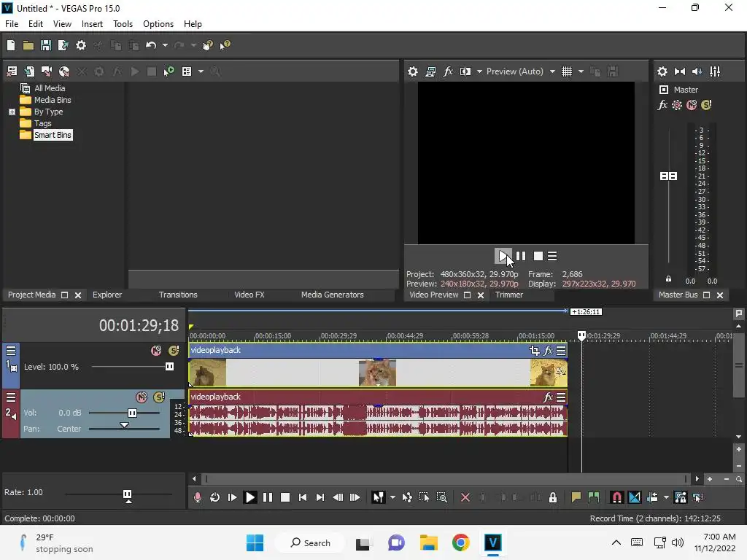Switch to the Transitions tab
Screen dimensions: 747x560
click(x=178, y=295)
